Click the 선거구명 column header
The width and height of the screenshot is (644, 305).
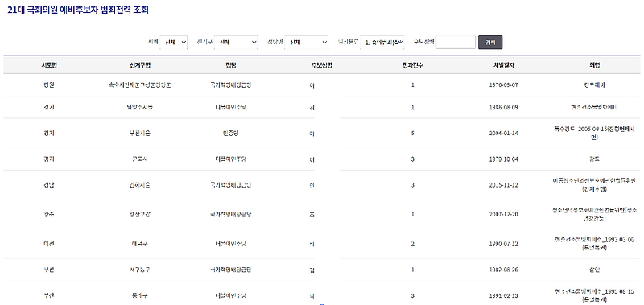[x=139, y=65]
